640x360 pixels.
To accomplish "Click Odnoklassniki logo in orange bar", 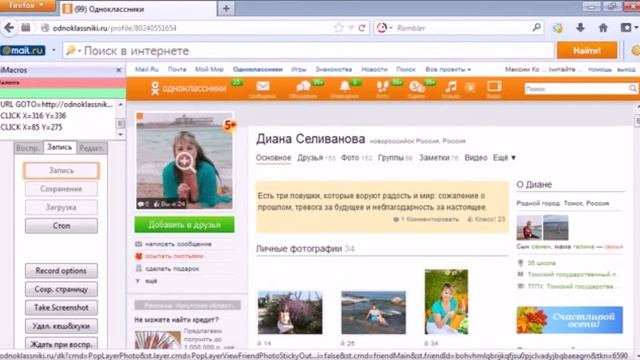I will tap(188, 88).
